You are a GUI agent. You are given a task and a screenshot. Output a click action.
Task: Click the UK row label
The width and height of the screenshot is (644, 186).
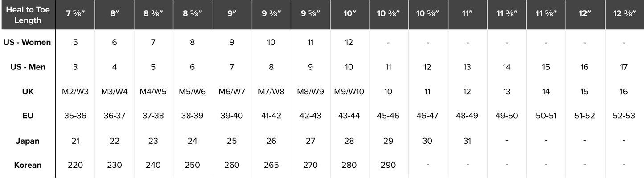tap(28, 92)
